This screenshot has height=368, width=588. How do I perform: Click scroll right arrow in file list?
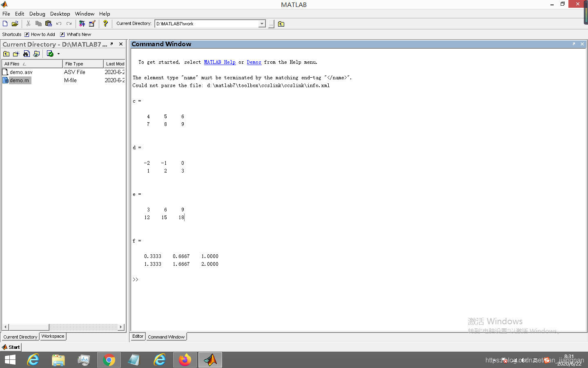coord(121,327)
